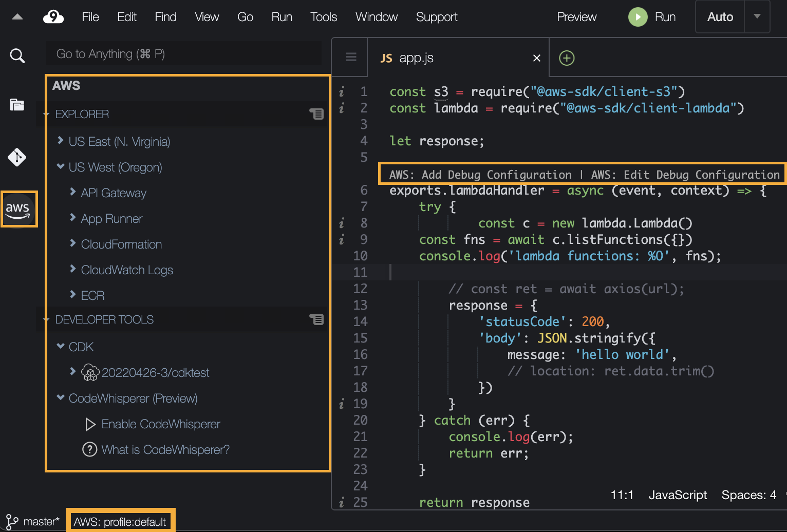The width and height of the screenshot is (787, 532).
Task: Click AWS: Edit Debug Configuration link
Action: coord(685,175)
